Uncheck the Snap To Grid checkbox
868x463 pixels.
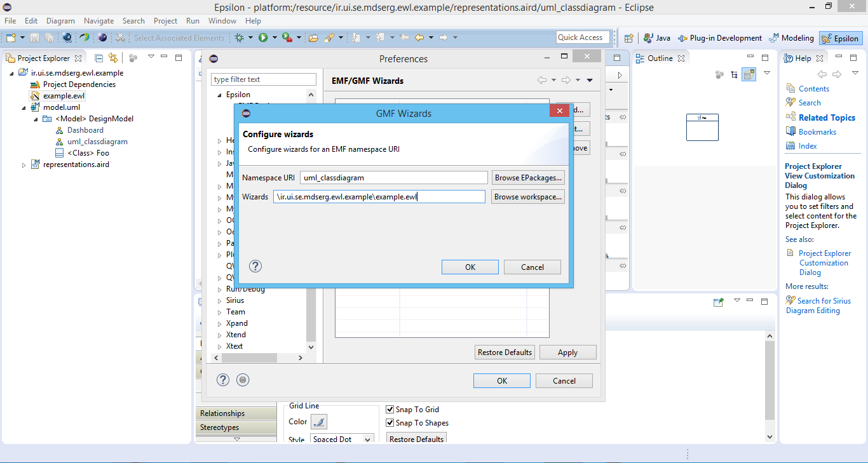pyautogui.click(x=390, y=410)
